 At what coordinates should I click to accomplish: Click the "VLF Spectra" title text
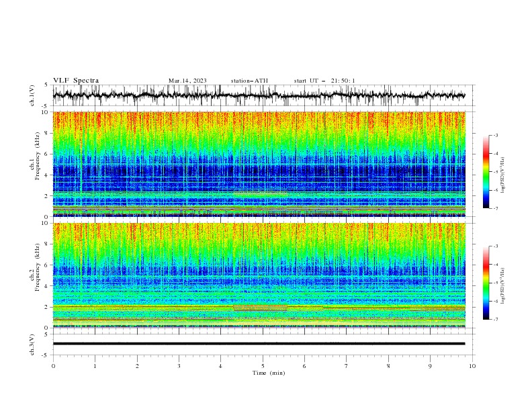[76, 81]
